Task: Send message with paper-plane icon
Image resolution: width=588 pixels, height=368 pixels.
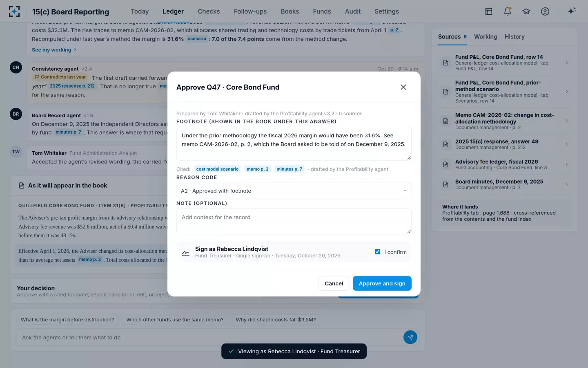Action: (x=410, y=337)
